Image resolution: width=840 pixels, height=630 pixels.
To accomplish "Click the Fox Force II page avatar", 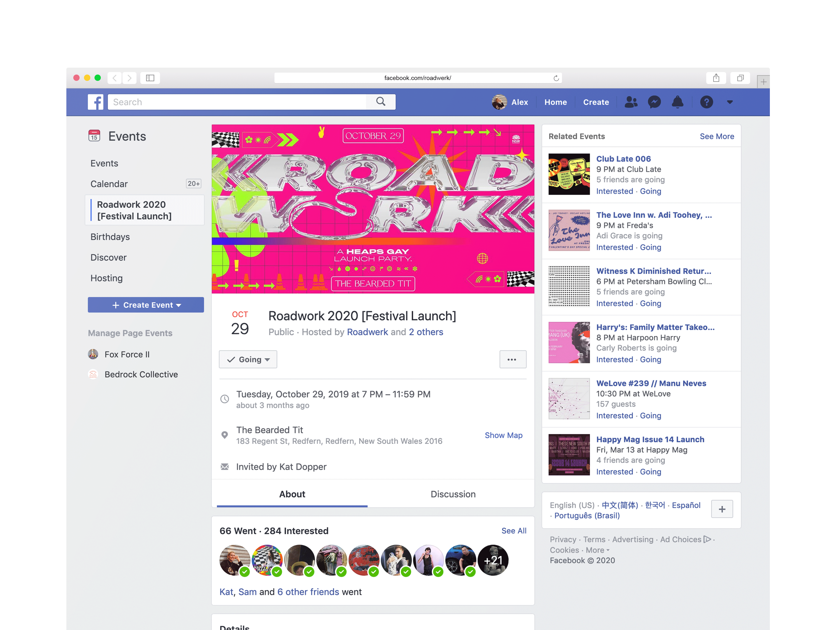I will pyautogui.click(x=93, y=354).
